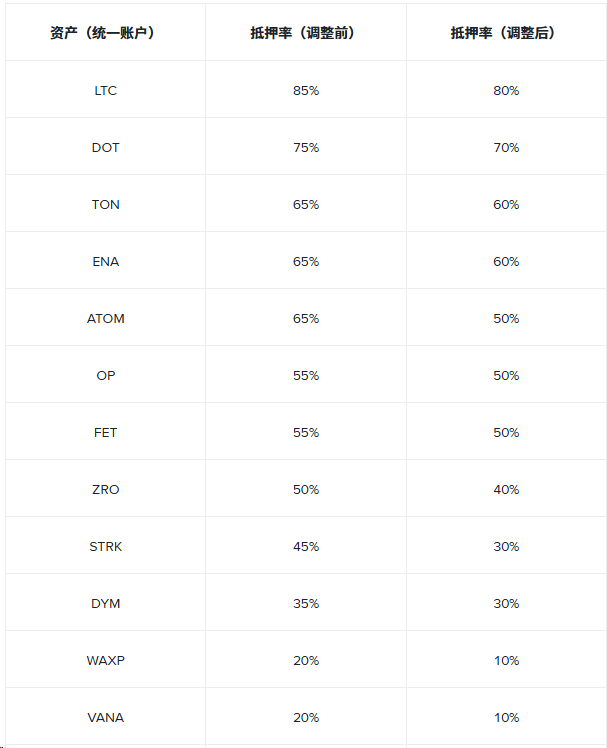Select the DOT asset cell
Image resolution: width=607 pixels, height=748 pixels.
click(105, 147)
